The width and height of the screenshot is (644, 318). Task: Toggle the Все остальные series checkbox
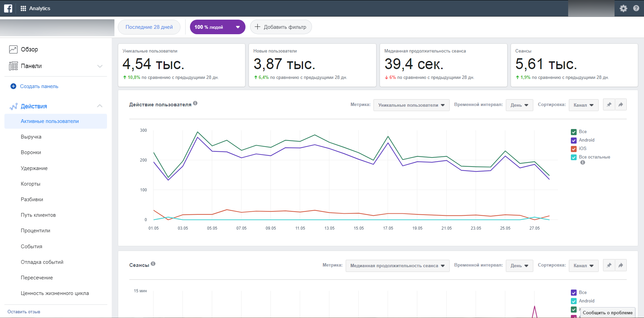pos(574,157)
